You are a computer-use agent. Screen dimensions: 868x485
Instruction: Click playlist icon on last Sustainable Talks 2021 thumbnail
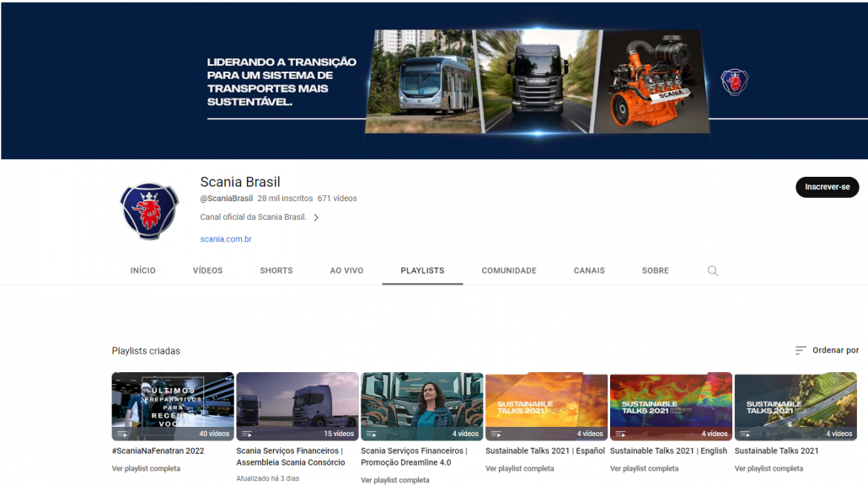tap(745, 434)
